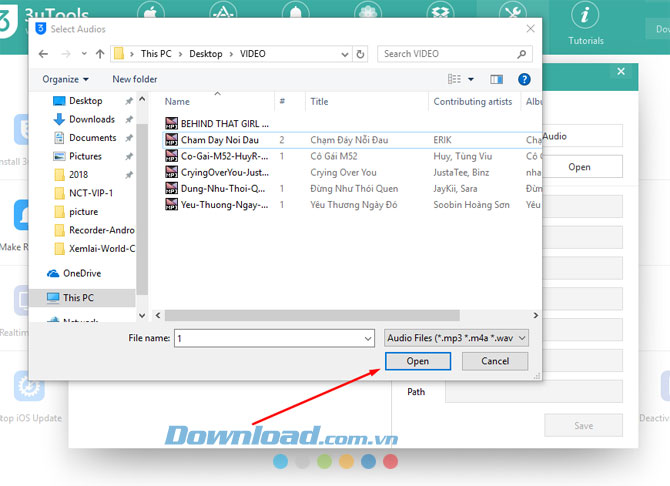Screen dimensions: 670x486
Task: Click the Search VIDEO field
Action: pos(455,54)
